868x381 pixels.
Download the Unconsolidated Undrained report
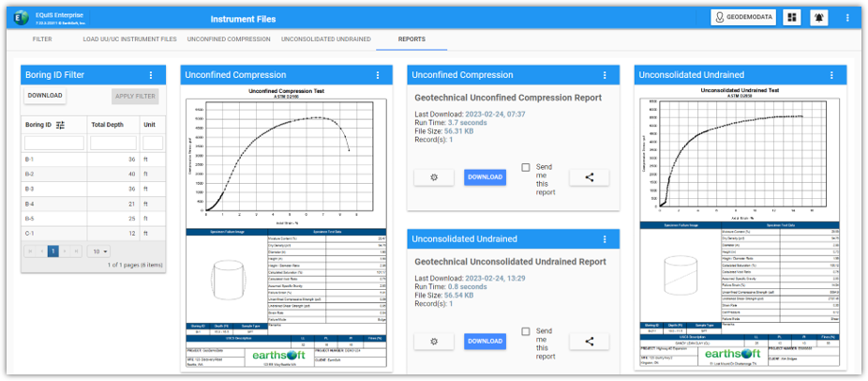tap(485, 341)
